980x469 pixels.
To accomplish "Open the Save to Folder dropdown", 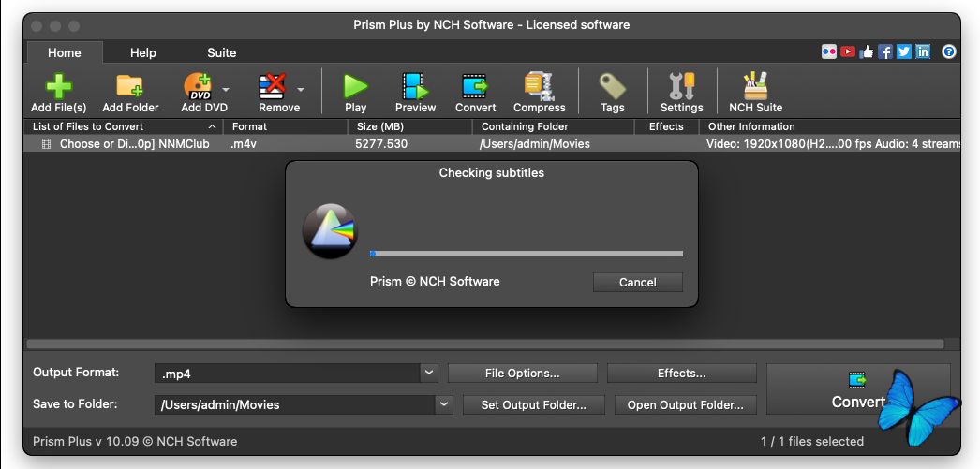I will click(444, 404).
